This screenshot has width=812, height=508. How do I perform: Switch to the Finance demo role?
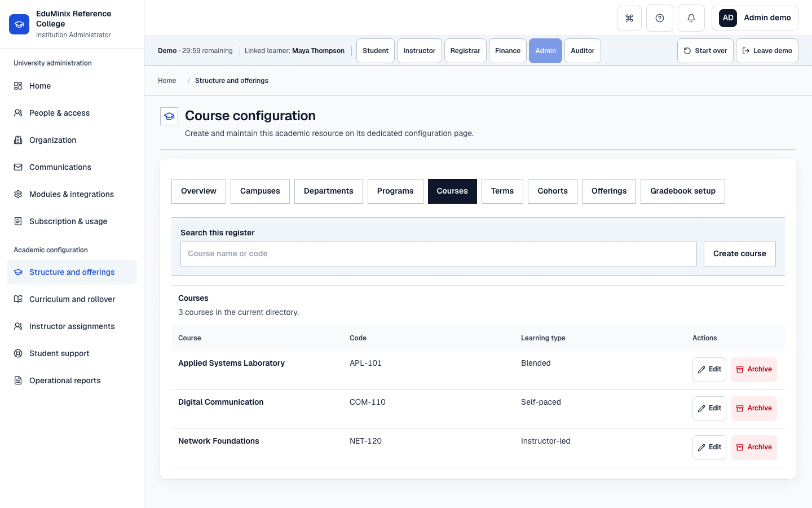[x=507, y=51]
